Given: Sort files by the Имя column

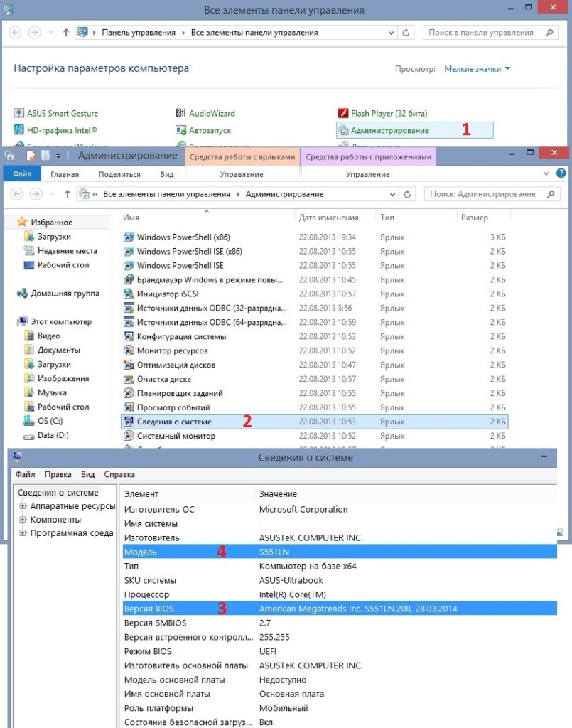Looking at the screenshot, I should (x=131, y=218).
